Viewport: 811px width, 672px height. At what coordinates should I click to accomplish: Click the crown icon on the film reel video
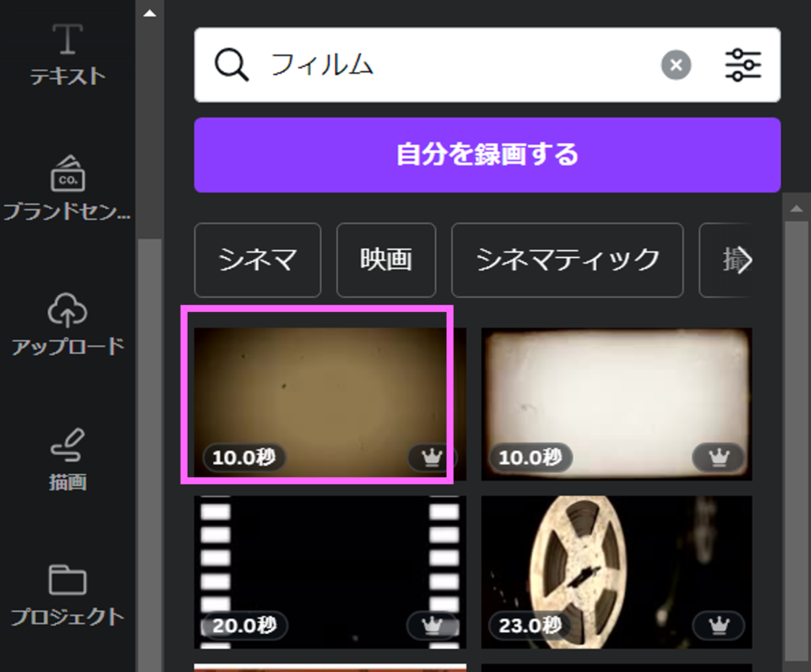[x=718, y=625]
